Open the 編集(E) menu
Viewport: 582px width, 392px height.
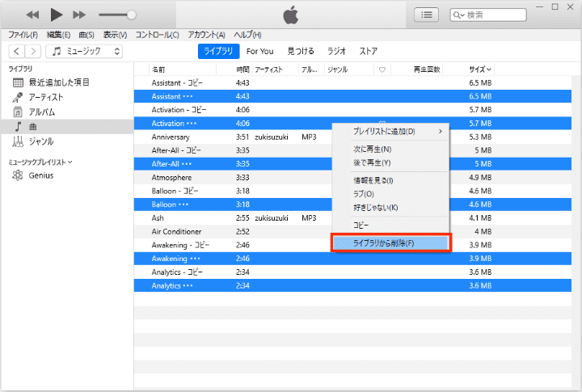pyautogui.click(x=58, y=35)
